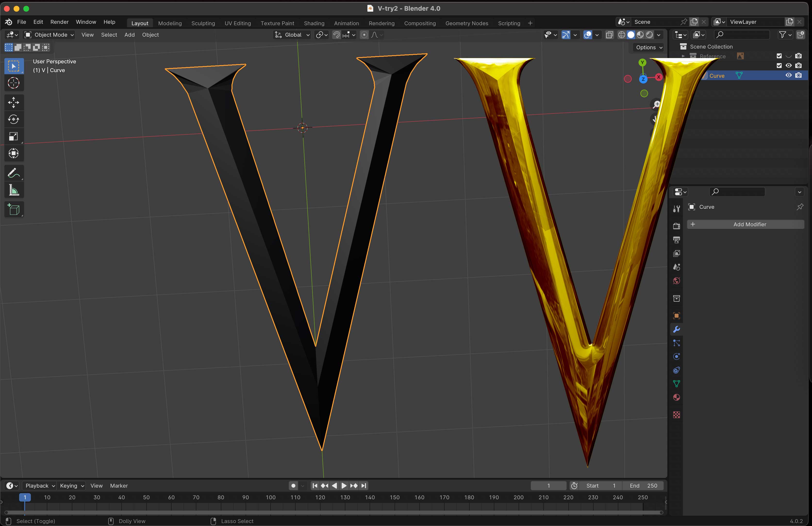Open the Object Data curve properties tab
Screen dimensions: 812x526
click(677, 384)
